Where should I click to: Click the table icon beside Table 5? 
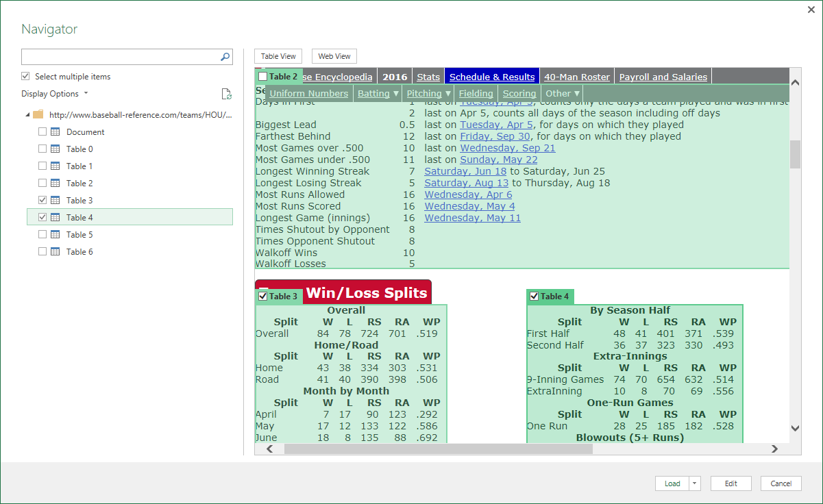pos(55,234)
